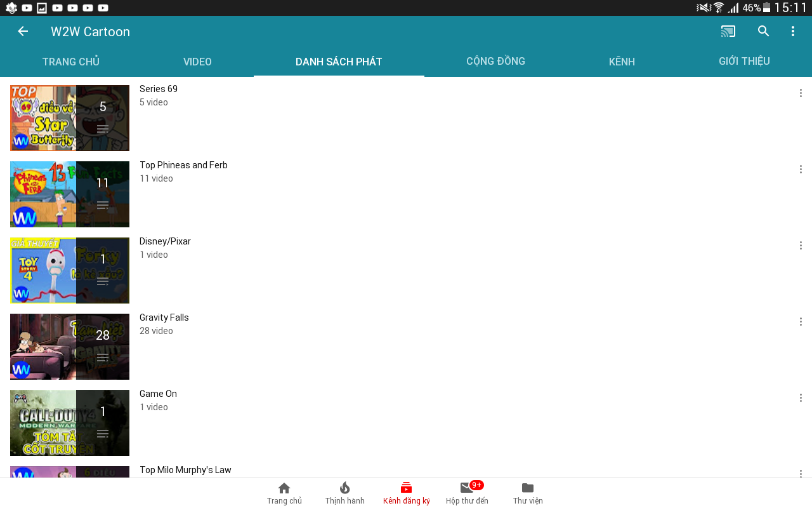Open the Top Phineas and Ferb thumbnail
This screenshot has width=812, height=508.
pos(70,194)
